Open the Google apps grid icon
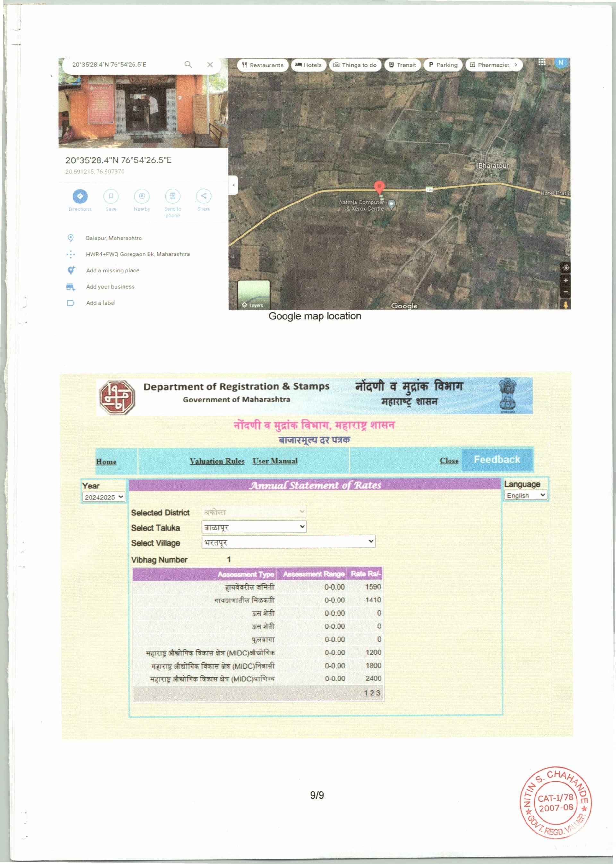 click(542, 62)
